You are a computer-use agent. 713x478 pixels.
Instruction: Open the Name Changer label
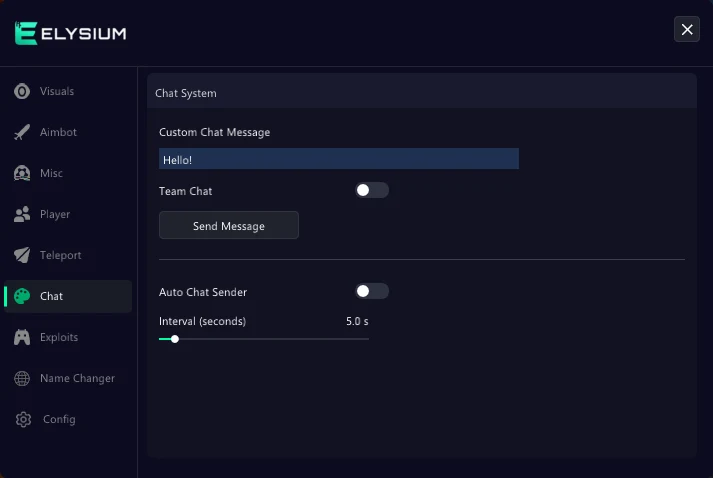[x=77, y=378]
